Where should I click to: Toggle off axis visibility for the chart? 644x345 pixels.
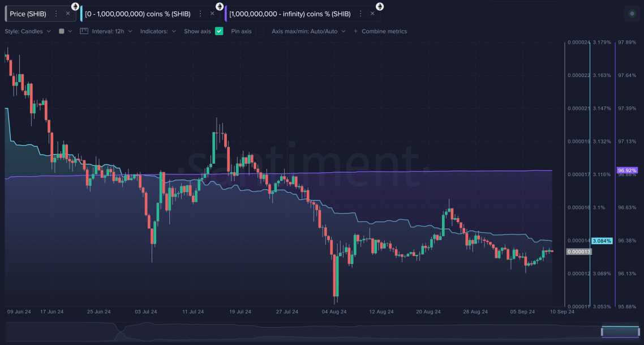[219, 31]
